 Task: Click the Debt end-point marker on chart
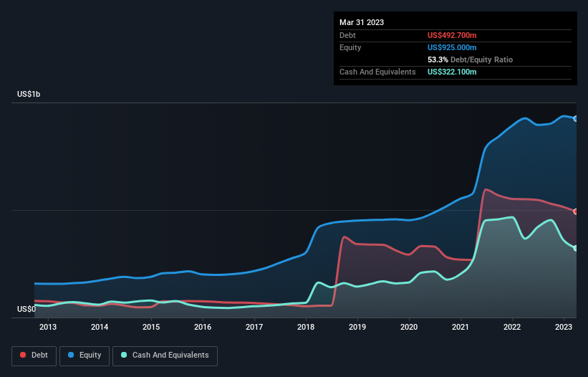tap(576, 211)
